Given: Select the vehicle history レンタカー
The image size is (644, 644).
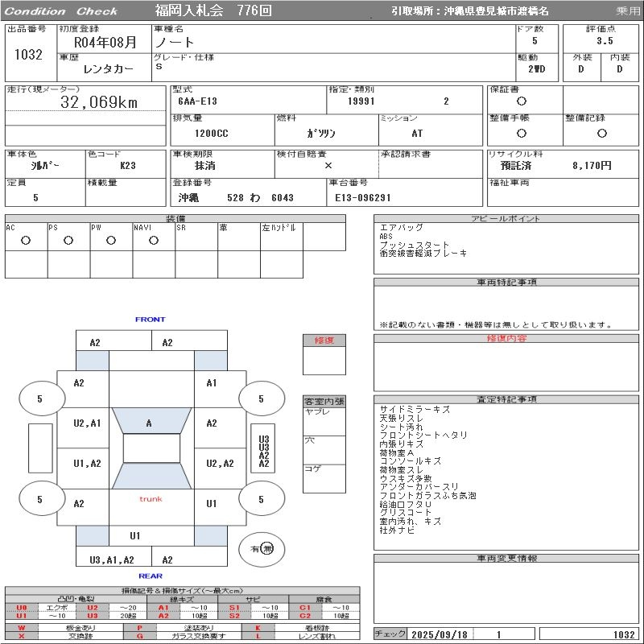Looking at the screenshot, I should coord(108,69).
